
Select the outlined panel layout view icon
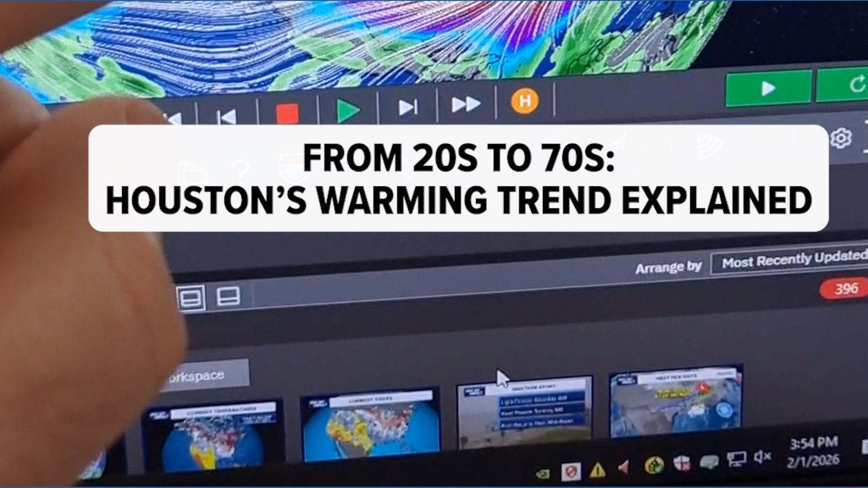point(190,298)
